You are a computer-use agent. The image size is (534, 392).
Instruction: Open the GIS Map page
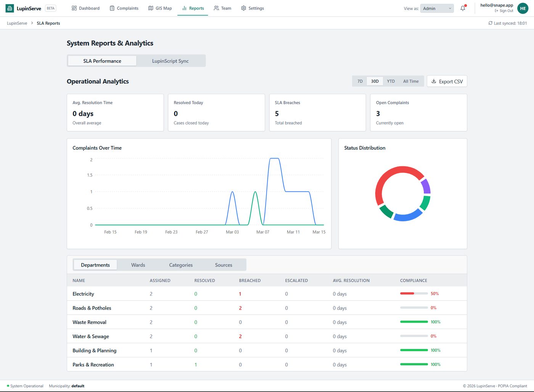[160, 8]
